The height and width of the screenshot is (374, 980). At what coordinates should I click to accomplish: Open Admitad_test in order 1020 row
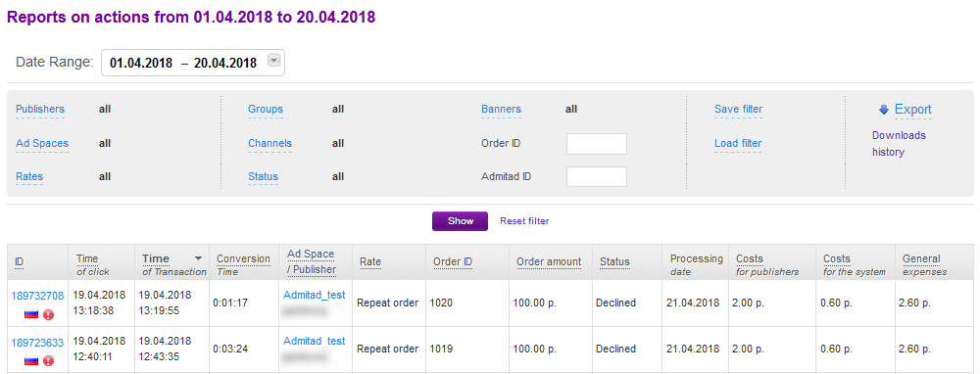pyautogui.click(x=315, y=295)
